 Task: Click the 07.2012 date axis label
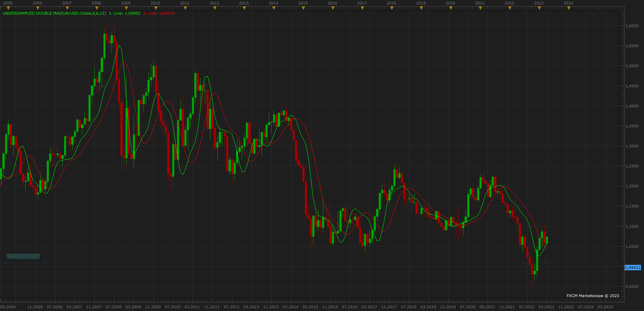232,307
